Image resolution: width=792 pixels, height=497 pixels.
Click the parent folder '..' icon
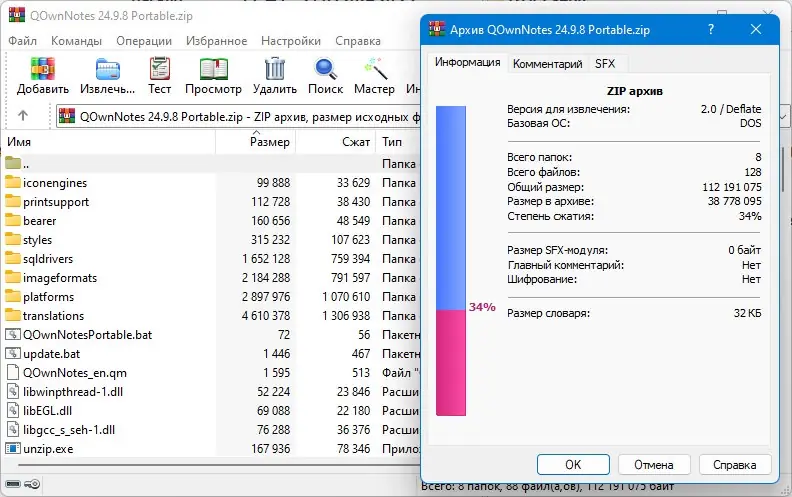tap(13, 163)
